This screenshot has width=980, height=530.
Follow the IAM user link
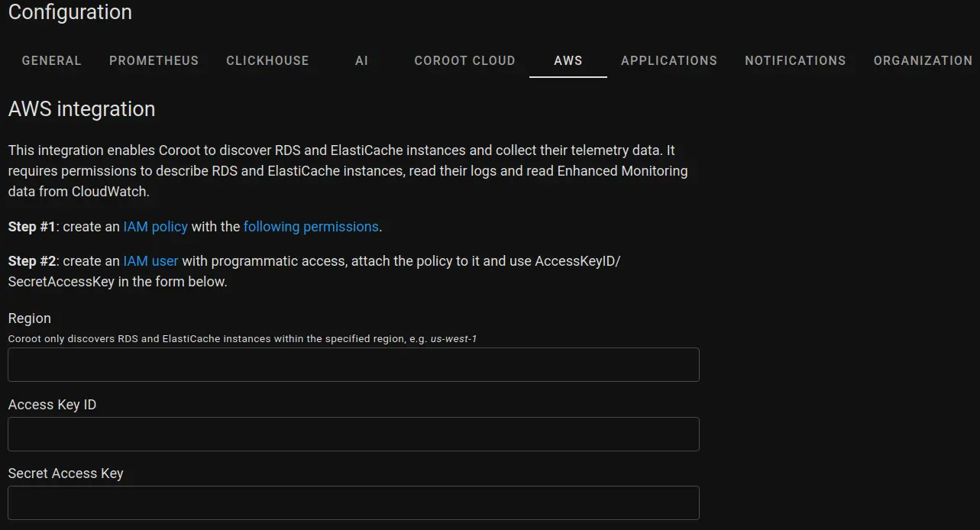pyautogui.click(x=150, y=261)
